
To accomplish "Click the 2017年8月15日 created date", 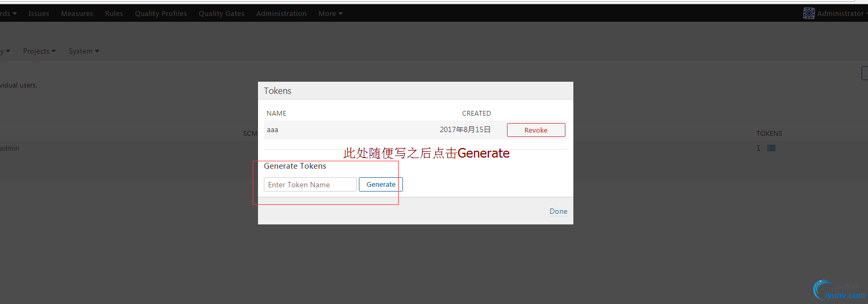I will pos(465,129).
